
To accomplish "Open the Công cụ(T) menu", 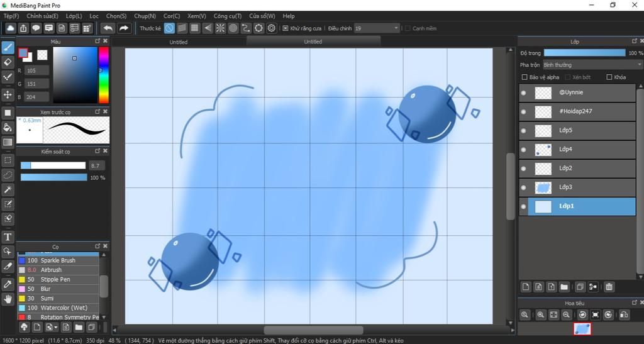I will point(228,16).
